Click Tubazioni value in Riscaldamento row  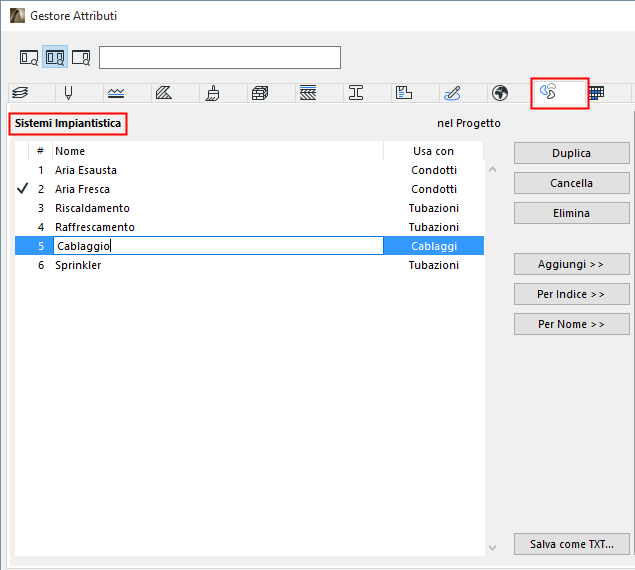(x=434, y=208)
